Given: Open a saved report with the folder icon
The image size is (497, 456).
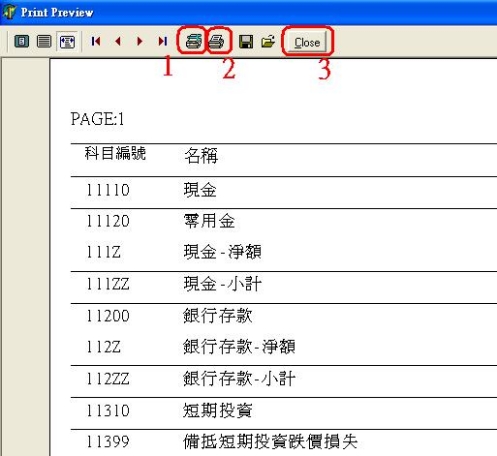Looking at the screenshot, I should 268,41.
